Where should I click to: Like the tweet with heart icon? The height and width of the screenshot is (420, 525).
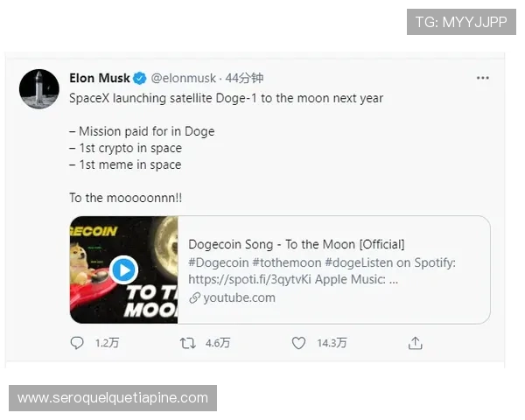pyautogui.click(x=299, y=343)
